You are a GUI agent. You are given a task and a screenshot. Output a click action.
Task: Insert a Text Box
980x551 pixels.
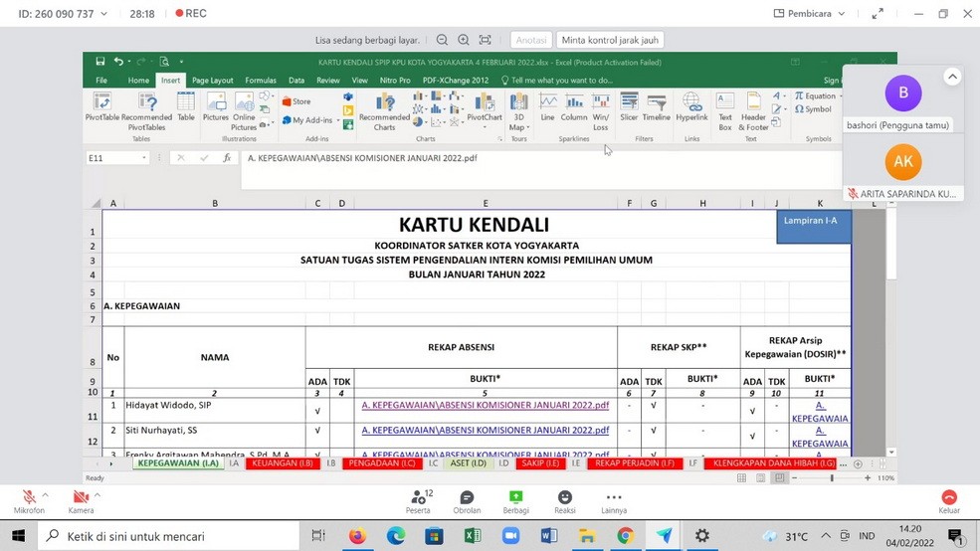point(725,109)
